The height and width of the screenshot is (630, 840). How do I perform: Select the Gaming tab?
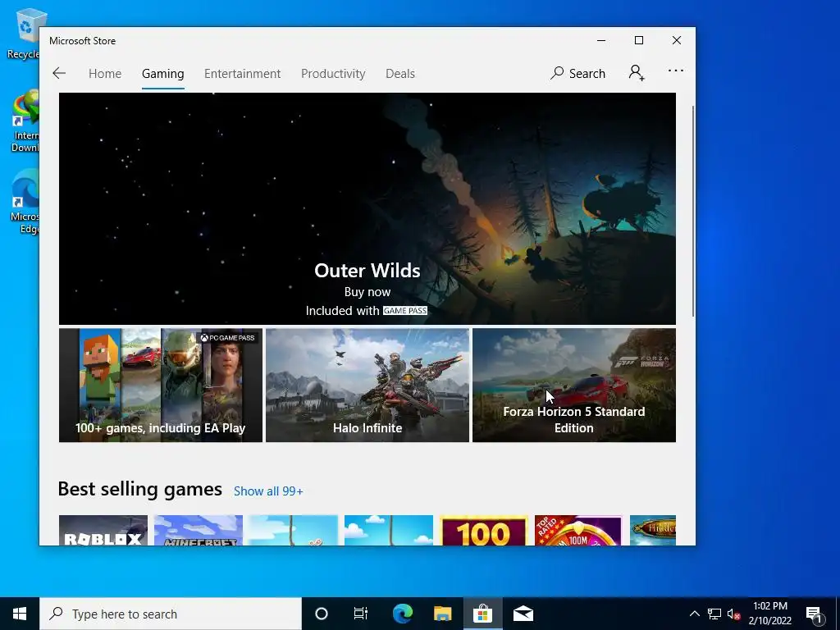(163, 74)
